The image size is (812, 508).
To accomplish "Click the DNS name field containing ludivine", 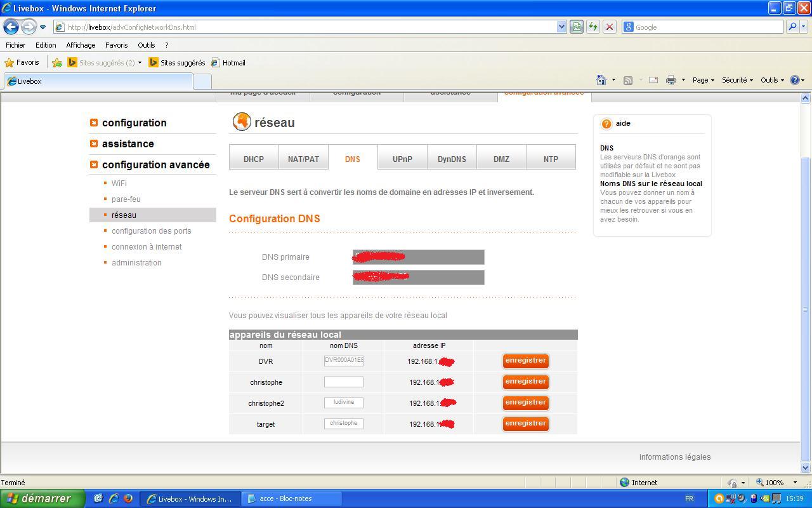I will point(344,403).
